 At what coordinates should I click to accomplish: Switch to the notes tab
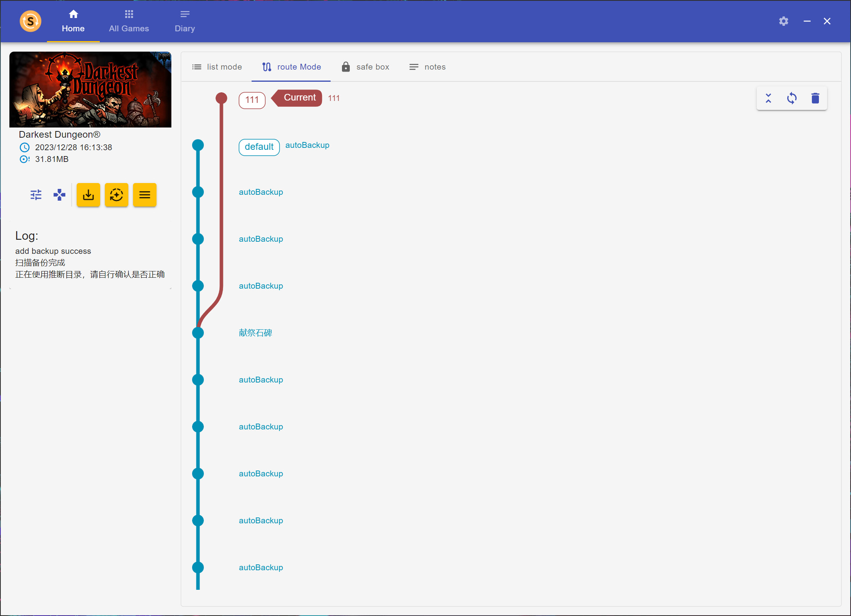(x=427, y=67)
